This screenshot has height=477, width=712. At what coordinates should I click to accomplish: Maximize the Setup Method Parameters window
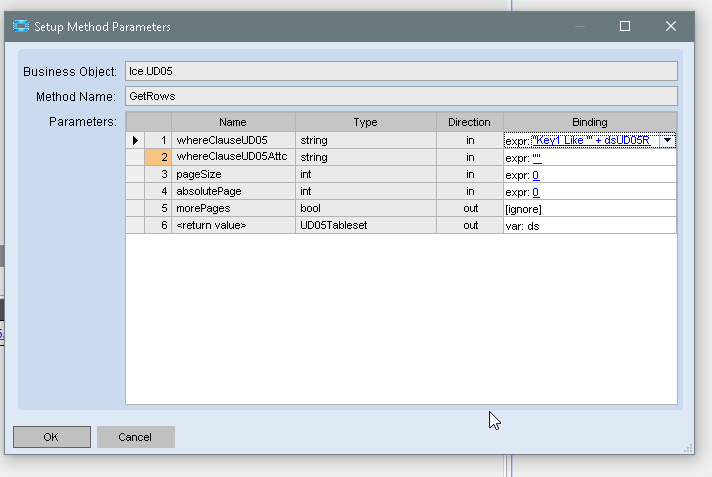(625, 27)
